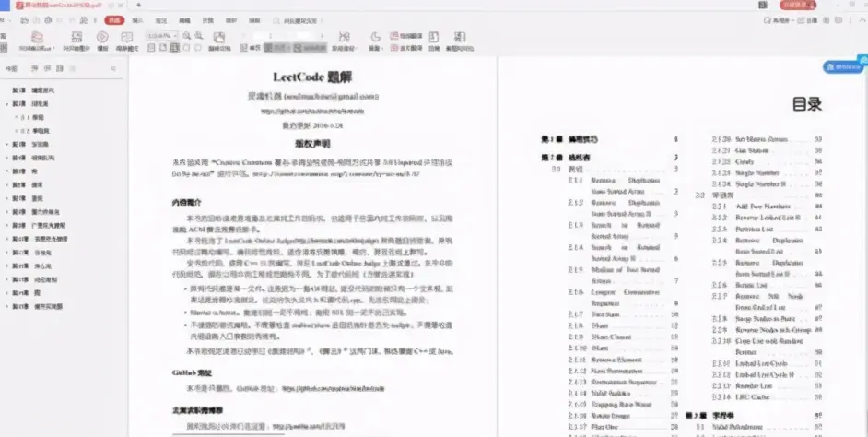Switch to the 批注 ribbon tab
This screenshot has width=868, height=437.
(x=161, y=20)
